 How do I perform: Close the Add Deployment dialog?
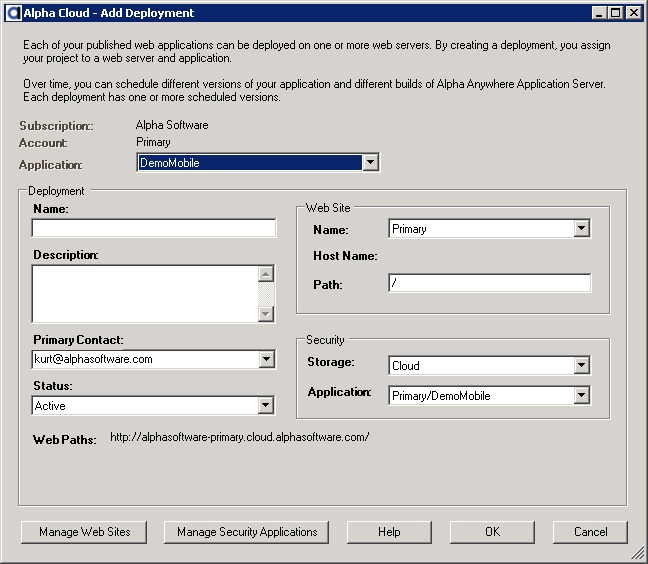[634, 13]
